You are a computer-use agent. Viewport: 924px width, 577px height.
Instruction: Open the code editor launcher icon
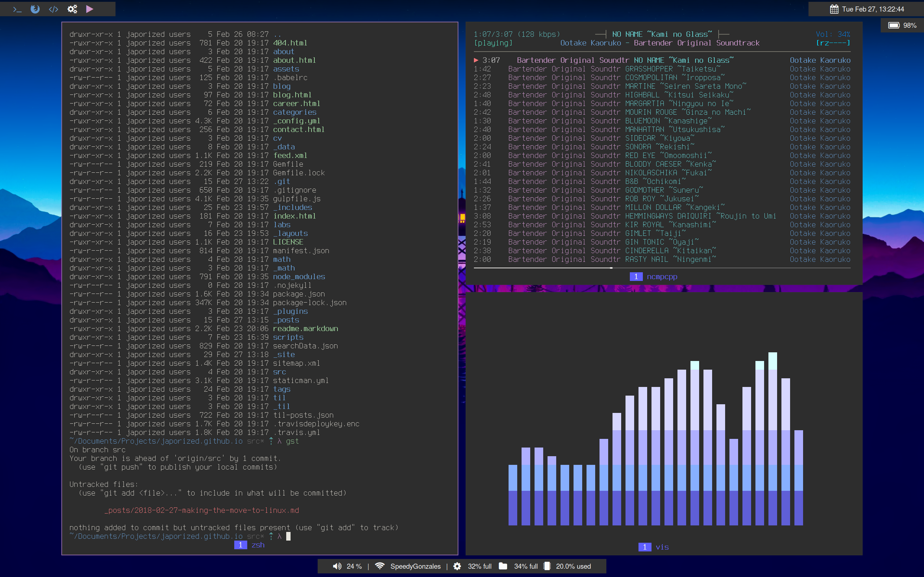coord(53,9)
